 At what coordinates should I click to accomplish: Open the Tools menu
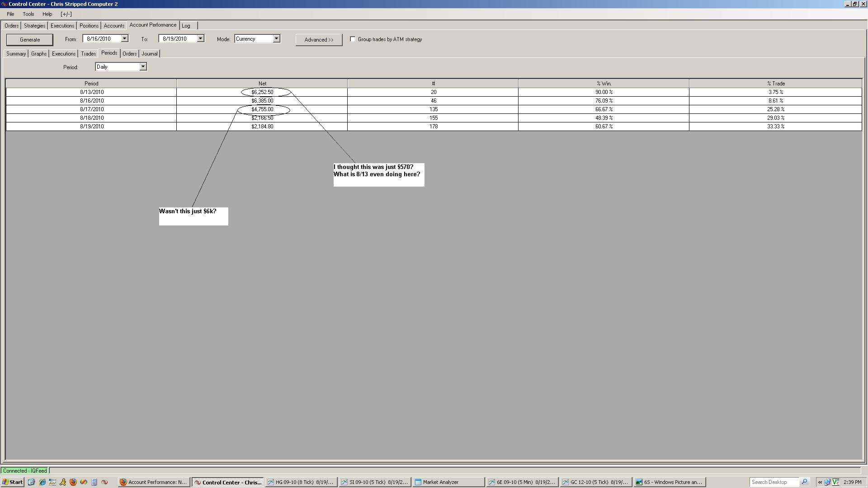(x=28, y=14)
